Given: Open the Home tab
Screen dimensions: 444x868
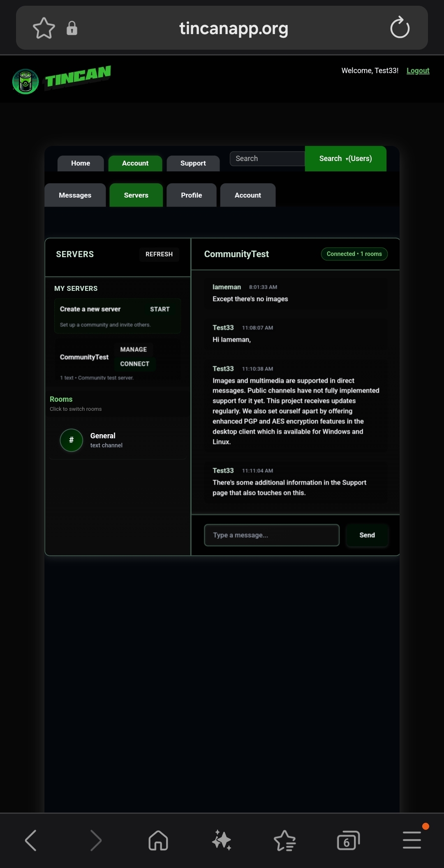Looking at the screenshot, I should click(81, 163).
